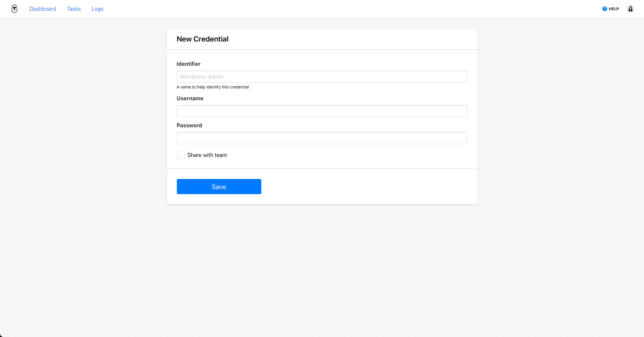644x337 pixels.
Task: Click the blue question mark help icon
Action: 604,9
